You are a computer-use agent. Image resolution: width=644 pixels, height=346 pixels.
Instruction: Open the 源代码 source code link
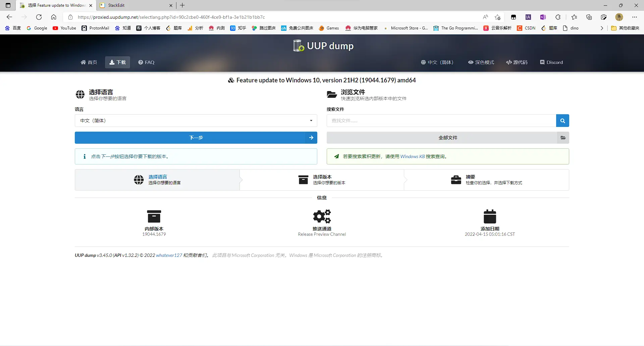517,62
